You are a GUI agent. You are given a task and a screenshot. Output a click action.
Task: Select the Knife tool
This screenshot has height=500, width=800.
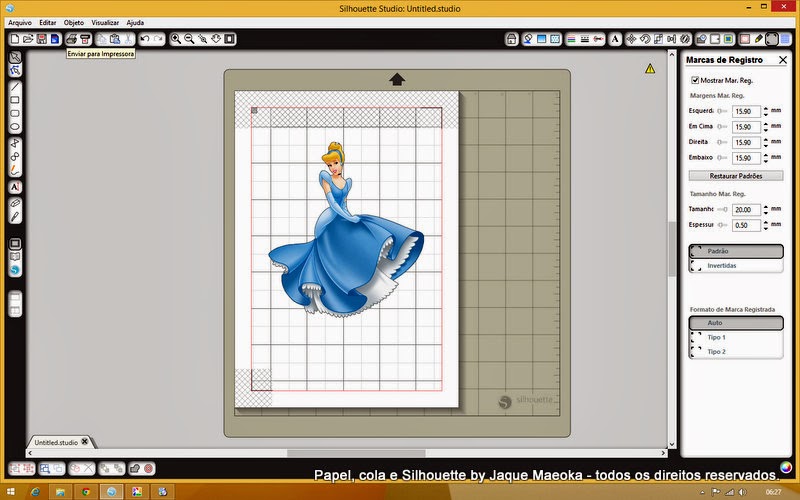[15, 217]
